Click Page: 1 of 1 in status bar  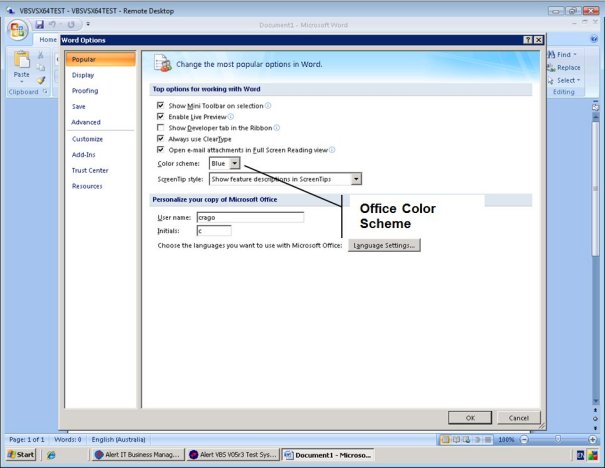pos(27,439)
